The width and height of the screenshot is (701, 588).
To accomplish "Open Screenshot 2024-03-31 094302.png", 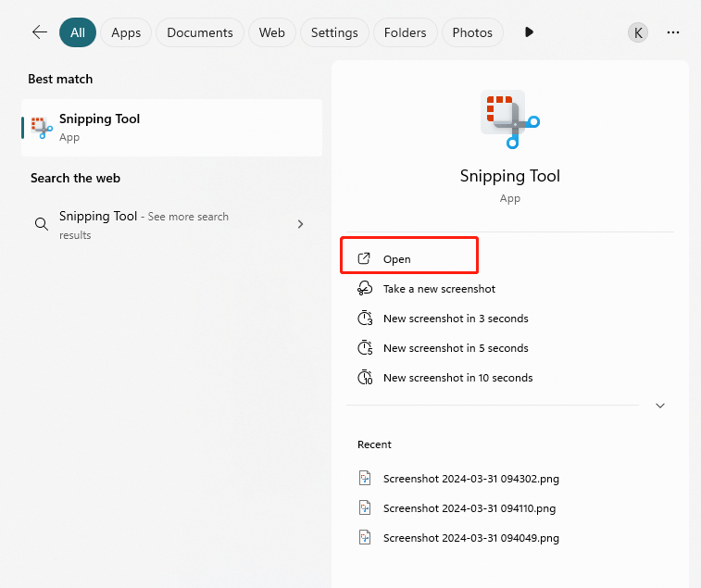I will pyautogui.click(x=470, y=479).
